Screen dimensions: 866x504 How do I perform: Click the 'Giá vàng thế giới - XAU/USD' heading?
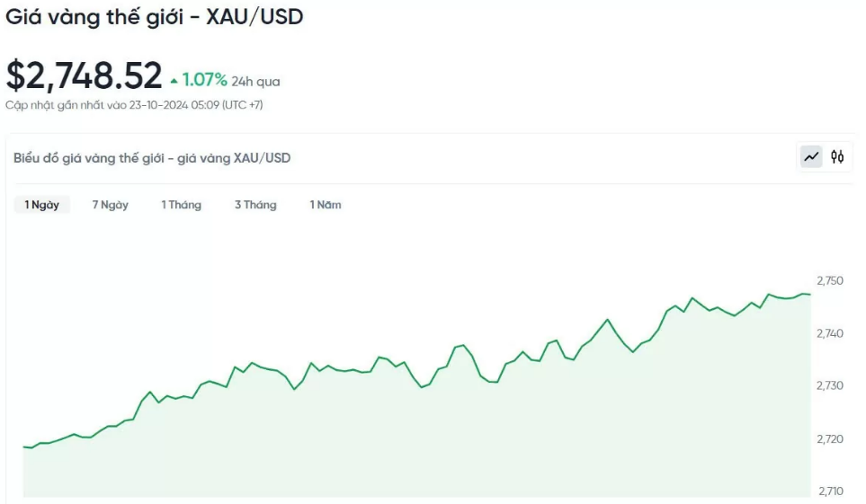pos(155,16)
